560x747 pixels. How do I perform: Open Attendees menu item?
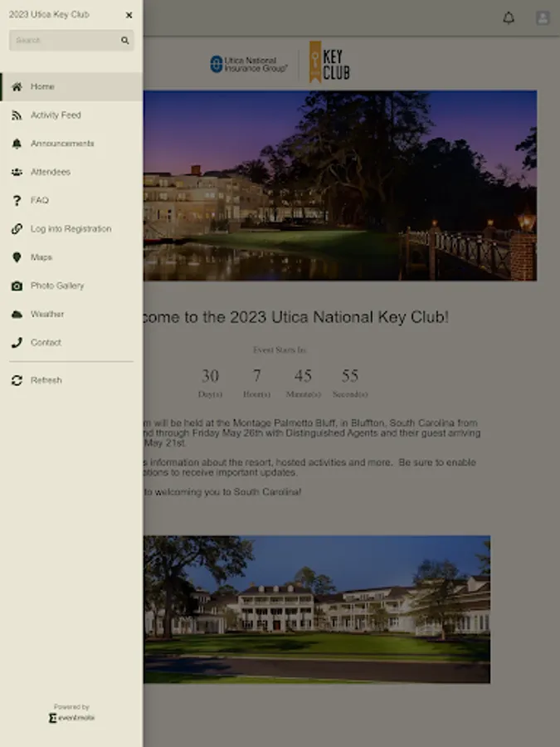[71, 172]
